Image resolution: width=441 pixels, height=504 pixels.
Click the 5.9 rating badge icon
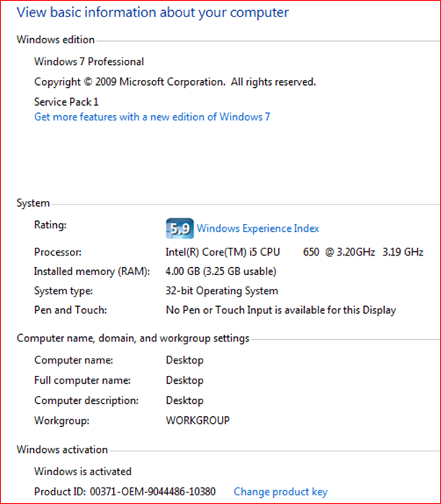point(180,228)
